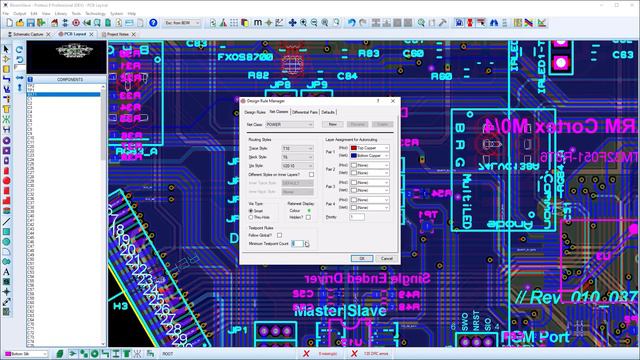Toggle the grid dots toolbar icon

coord(234,23)
